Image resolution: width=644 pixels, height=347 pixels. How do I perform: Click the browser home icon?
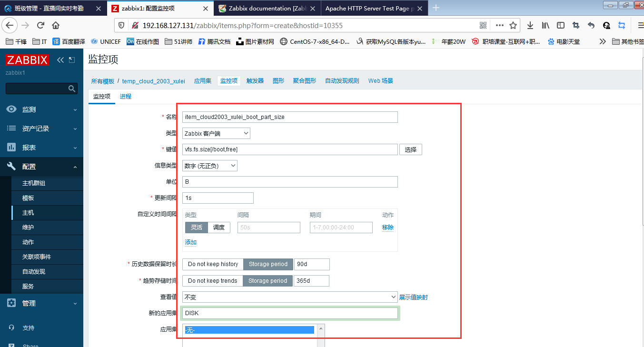pyautogui.click(x=56, y=25)
